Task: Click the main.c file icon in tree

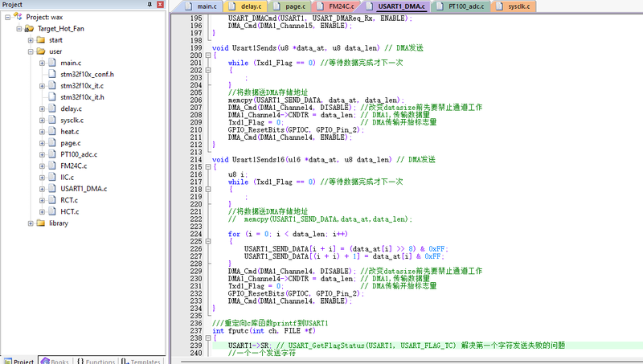Action: [x=52, y=63]
